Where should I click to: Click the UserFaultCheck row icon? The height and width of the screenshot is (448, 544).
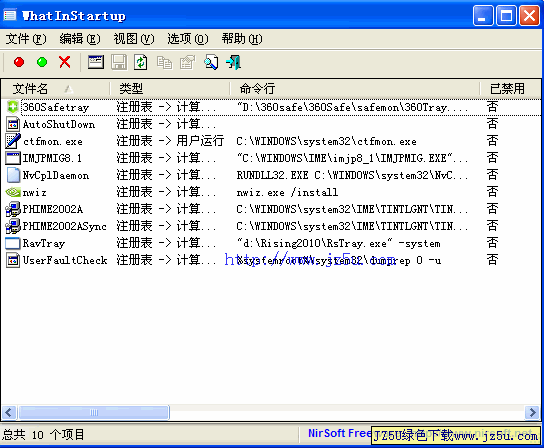pyautogui.click(x=13, y=260)
